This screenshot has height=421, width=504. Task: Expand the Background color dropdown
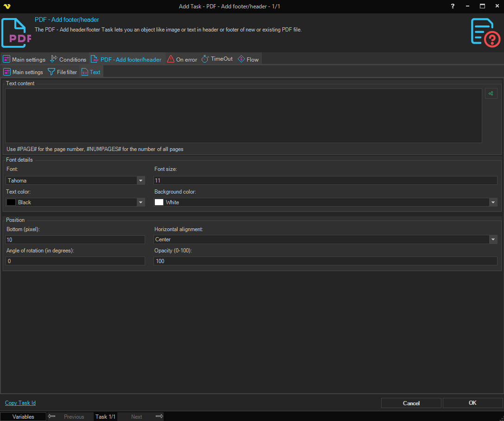493,202
